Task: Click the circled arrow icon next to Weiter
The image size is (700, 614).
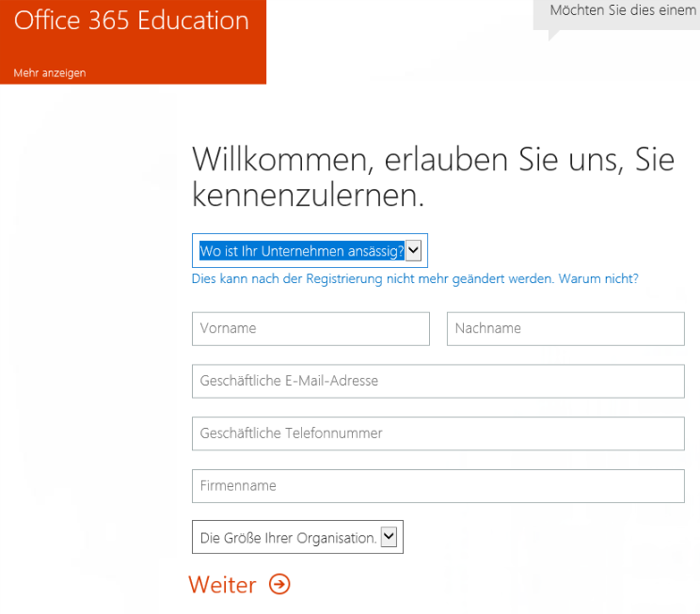Action: pyautogui.click(x=279, y=584)
